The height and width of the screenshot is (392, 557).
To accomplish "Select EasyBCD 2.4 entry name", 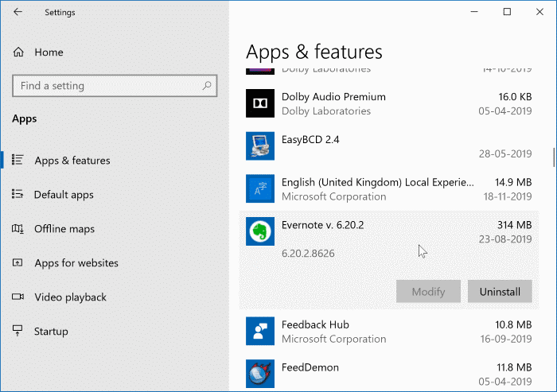I will pyautogui.click(x=310, y=139).
